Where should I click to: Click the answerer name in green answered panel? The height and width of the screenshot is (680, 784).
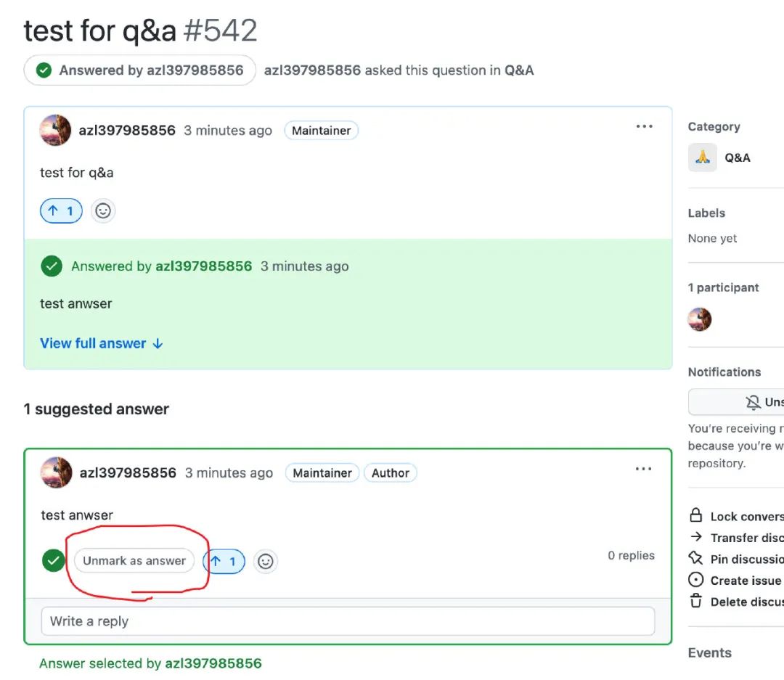[x=203, y=266]
